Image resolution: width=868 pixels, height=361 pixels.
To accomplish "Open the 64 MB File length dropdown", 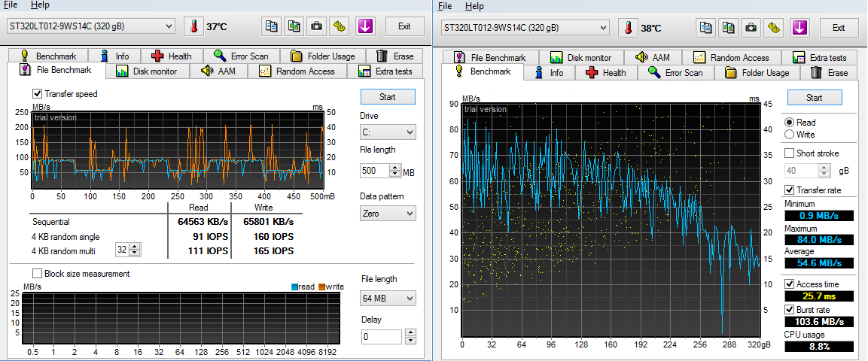I will [388, 299].
